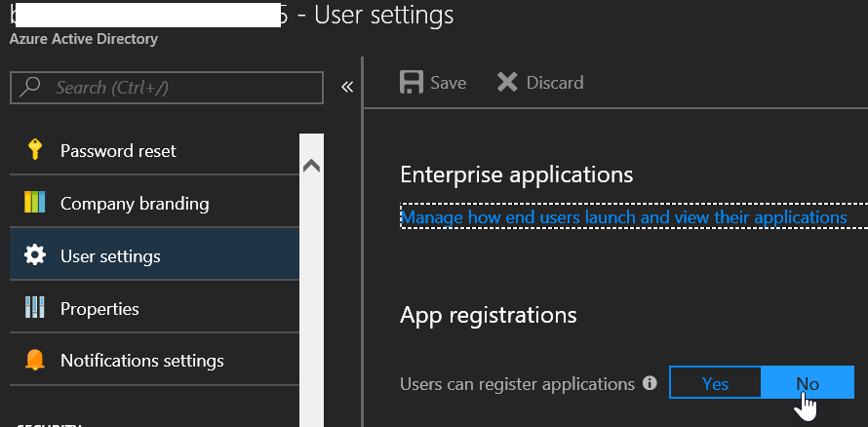Click the Properties bars icon in sidebar
Screen dimensions: 868x427
35,309
